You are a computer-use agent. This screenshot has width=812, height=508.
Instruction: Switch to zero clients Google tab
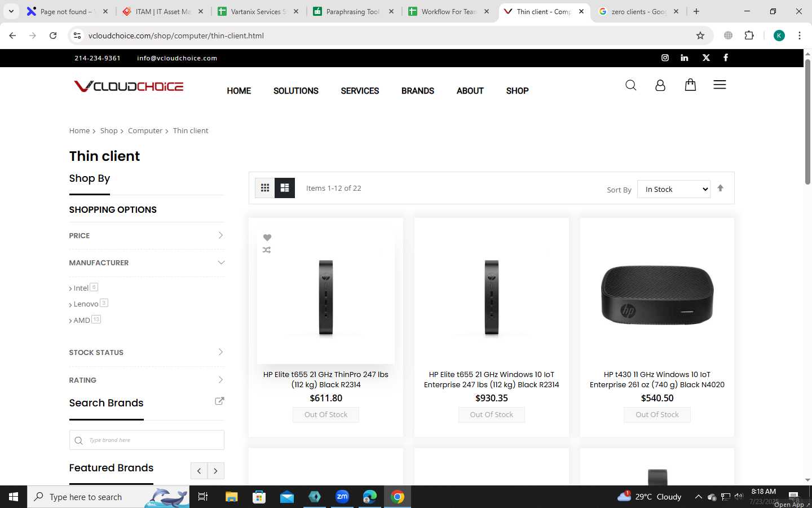(x=638, y=11)
